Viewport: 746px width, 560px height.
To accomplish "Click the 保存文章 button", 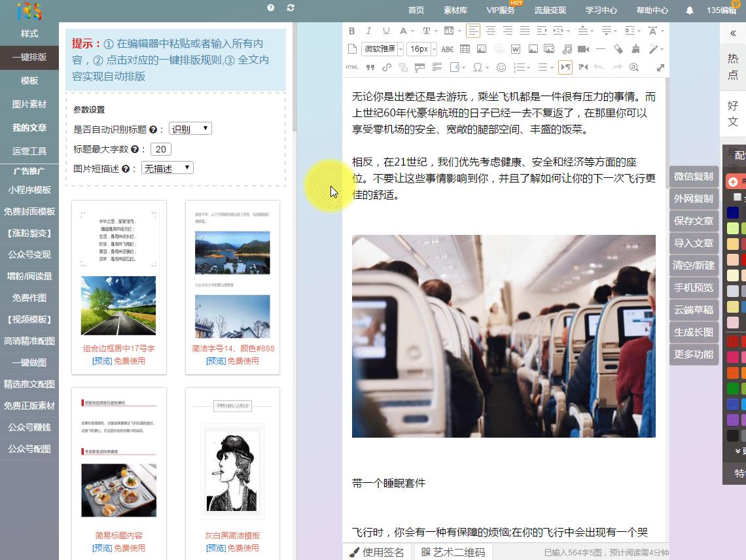I will point(693,221).
